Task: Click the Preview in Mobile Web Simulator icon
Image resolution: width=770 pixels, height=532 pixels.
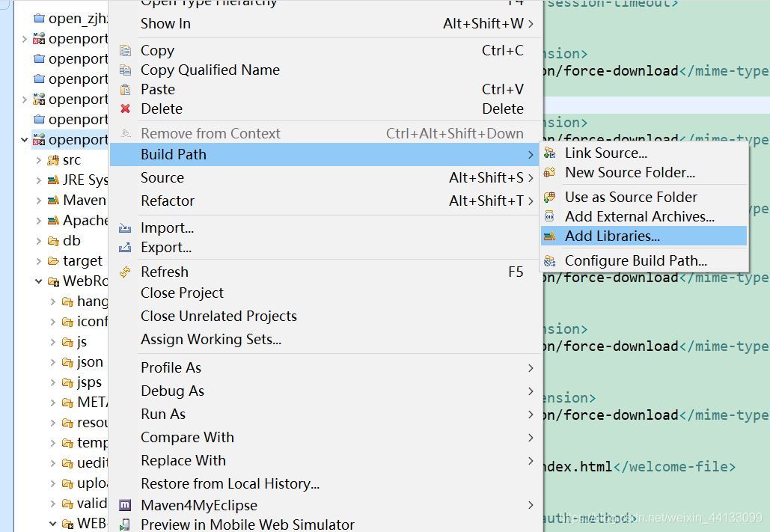Action: pos(125,525)
